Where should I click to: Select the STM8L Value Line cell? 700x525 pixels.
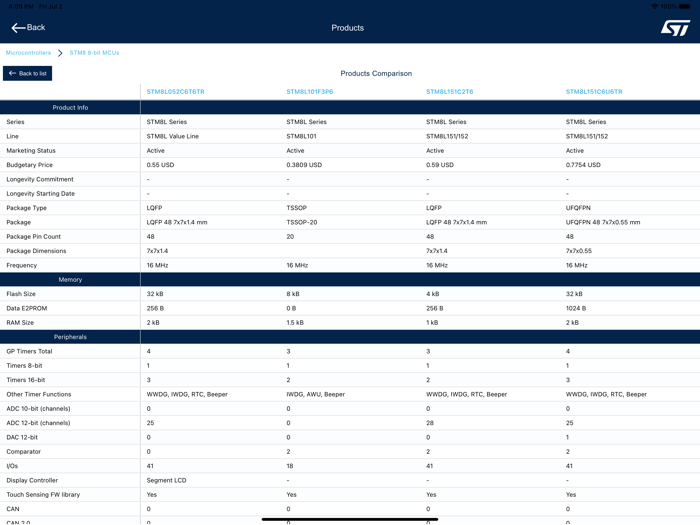(173, 136)
